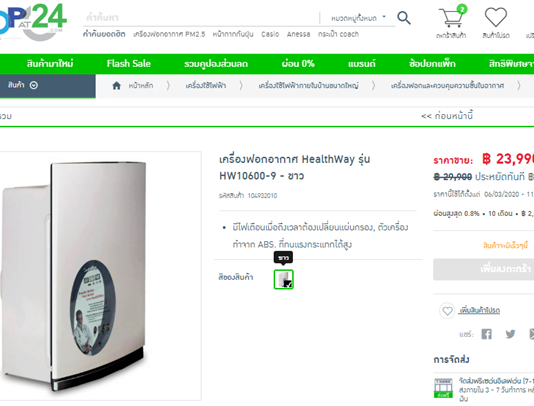This screenshot has height=406, width=534.
Task: Open the wishlist heart icon in header
Action: click(x=496, y=17)
